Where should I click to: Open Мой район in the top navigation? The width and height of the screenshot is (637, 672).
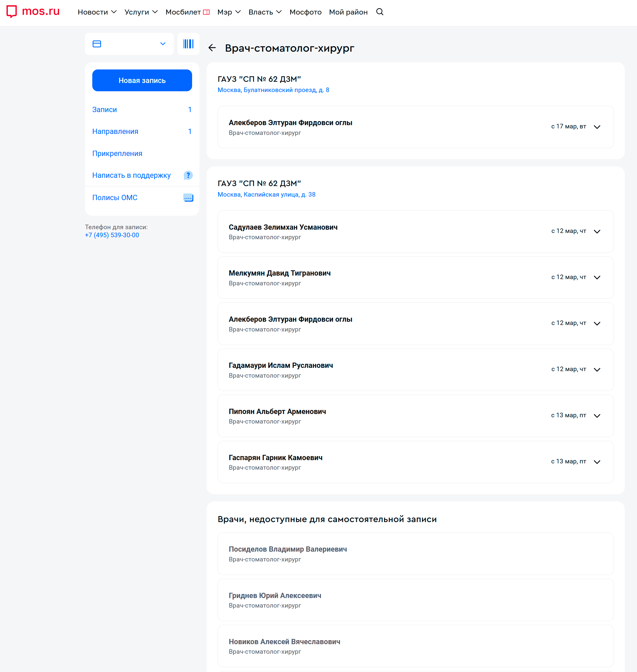[x=348, y=12]
